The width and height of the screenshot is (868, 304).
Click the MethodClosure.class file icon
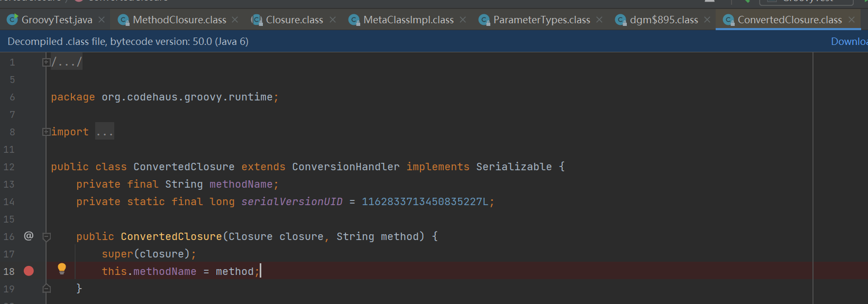point(124,20)
